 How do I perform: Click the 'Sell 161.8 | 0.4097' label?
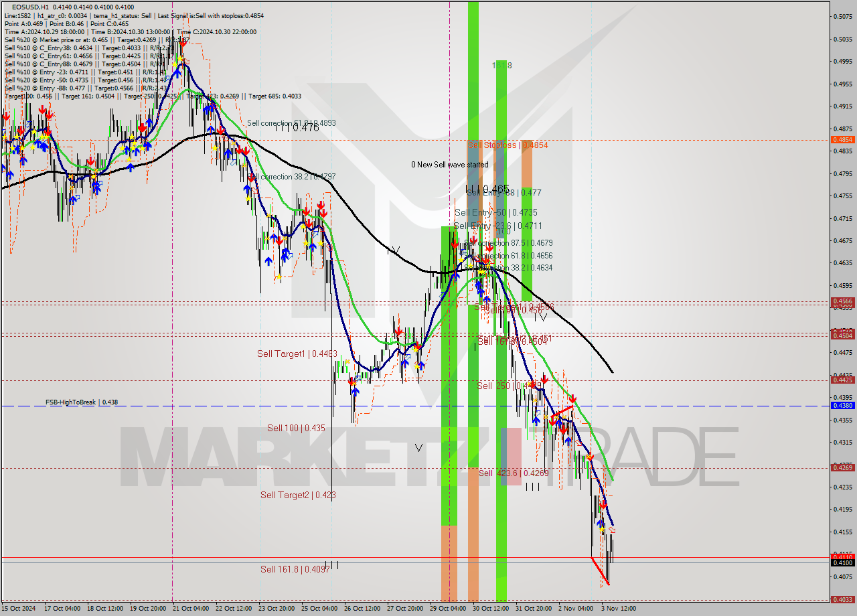click(295, 569)
